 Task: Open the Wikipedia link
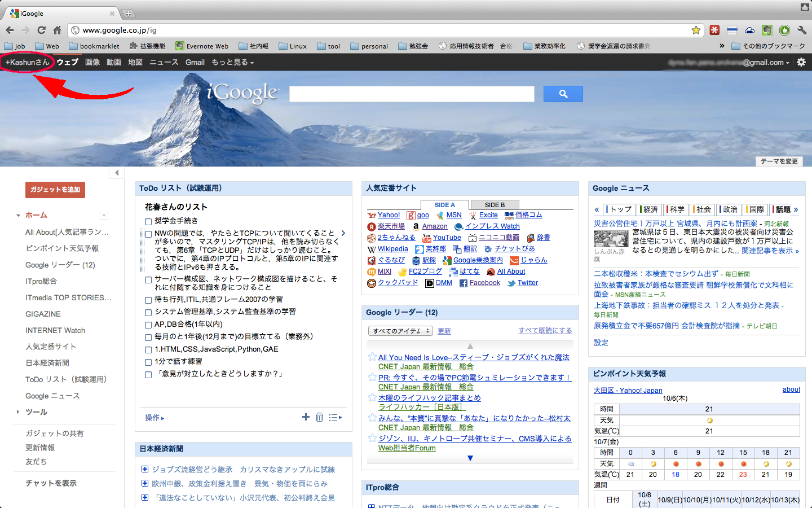click(393, 249)
